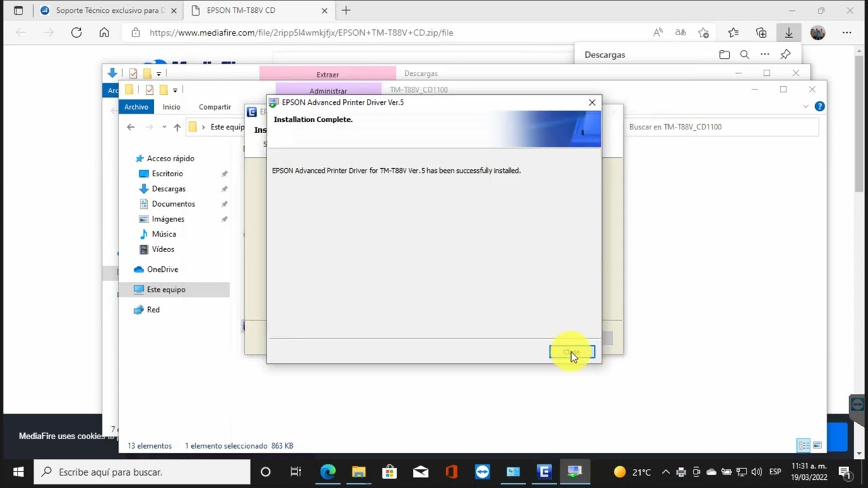This screenshot has width=868, height=488.
Task: Open the Quick Access toolbar dropdown in front Explorer
Action: [x=175, y=90]
